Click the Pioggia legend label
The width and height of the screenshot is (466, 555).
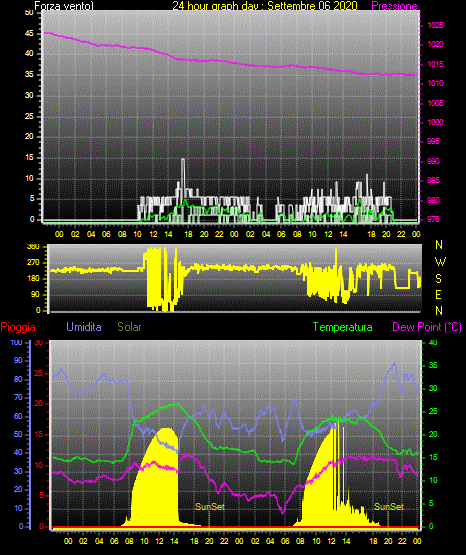pos(18,327)
